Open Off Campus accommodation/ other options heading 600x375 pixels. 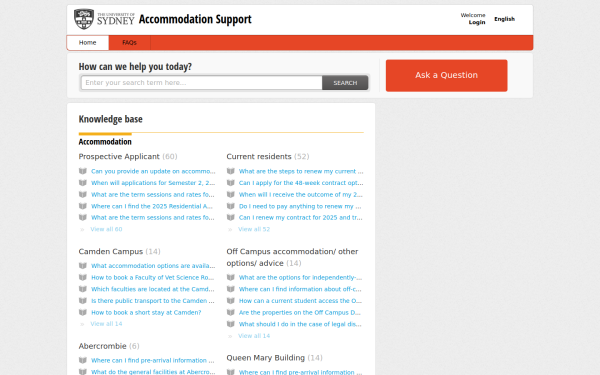coord(292,257)
